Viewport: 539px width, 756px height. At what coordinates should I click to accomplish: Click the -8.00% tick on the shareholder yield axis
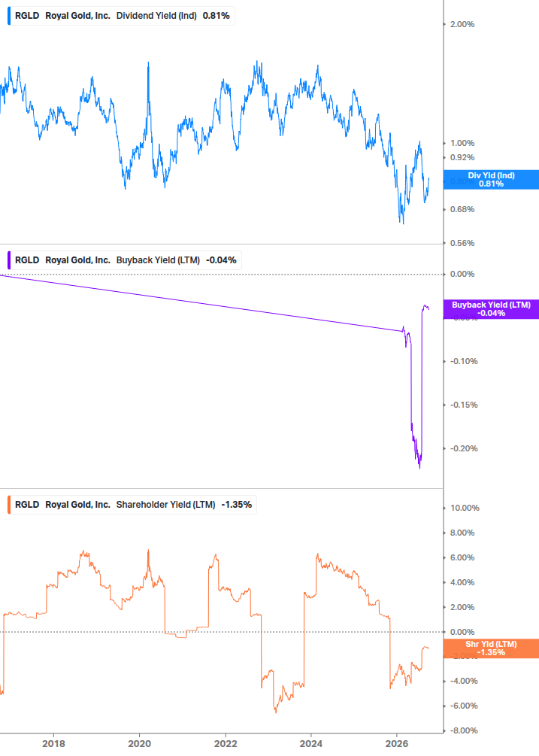[x=464, y=730]
